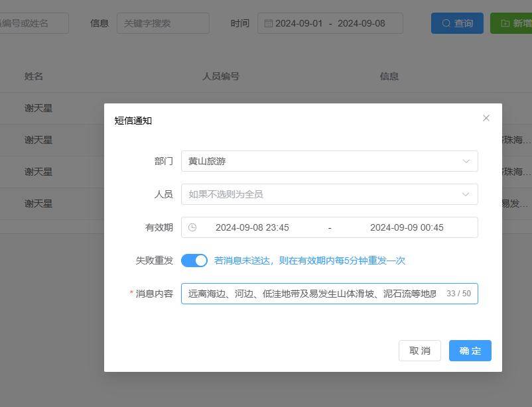Image resolution: width=532 pixels, height=407 pixels.
Task: Click the calendar icon in 时间 range
Action: click(x=268, y=23)
